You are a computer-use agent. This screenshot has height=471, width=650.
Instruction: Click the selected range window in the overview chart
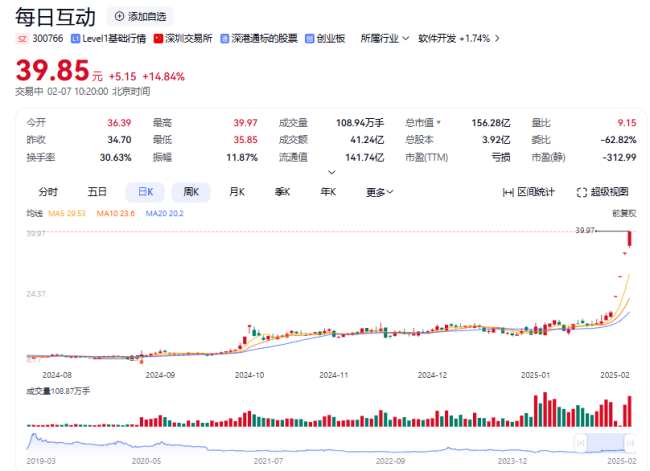click(605, 443)
